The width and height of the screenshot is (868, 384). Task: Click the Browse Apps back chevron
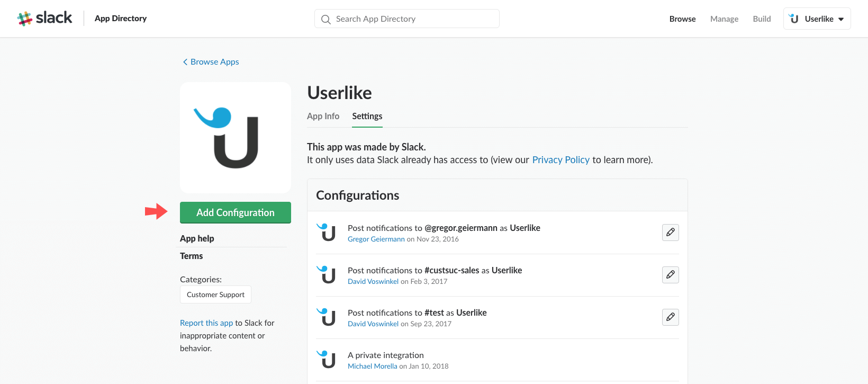(185, 62)
